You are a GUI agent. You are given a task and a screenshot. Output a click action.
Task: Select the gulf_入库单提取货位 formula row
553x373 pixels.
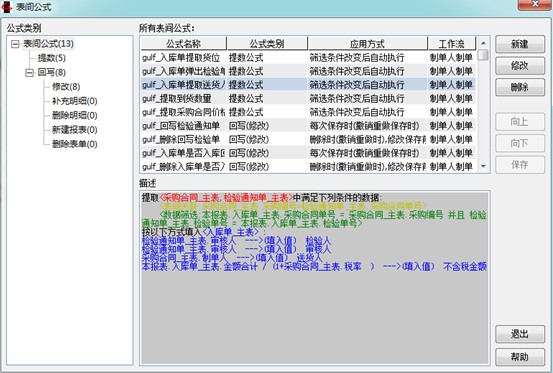point(308,57)
